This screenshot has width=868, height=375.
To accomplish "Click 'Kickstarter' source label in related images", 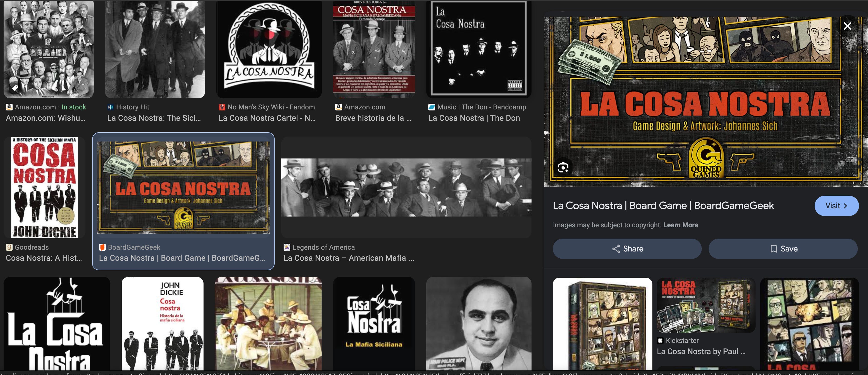I will [682, 341].
